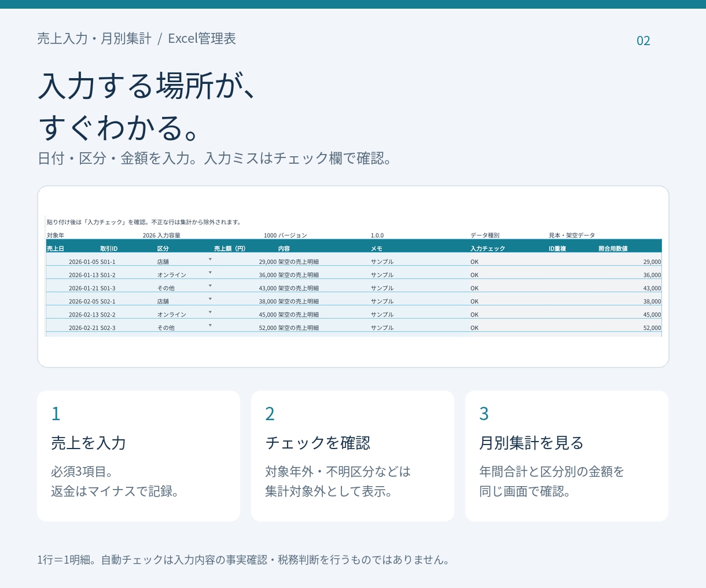Viewport: 706px width, 588px height.
Task: Select the date cell 2026-02-05
Action: click(84, 302)
